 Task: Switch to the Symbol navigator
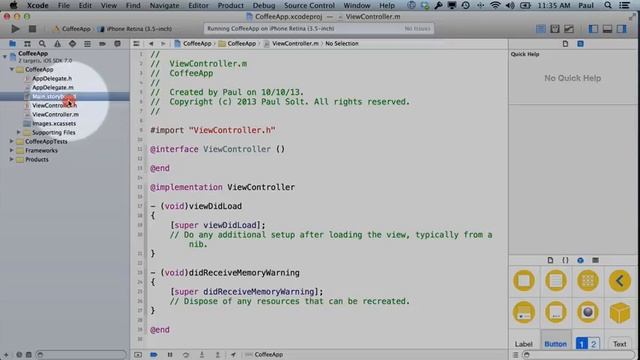[27, 44]
